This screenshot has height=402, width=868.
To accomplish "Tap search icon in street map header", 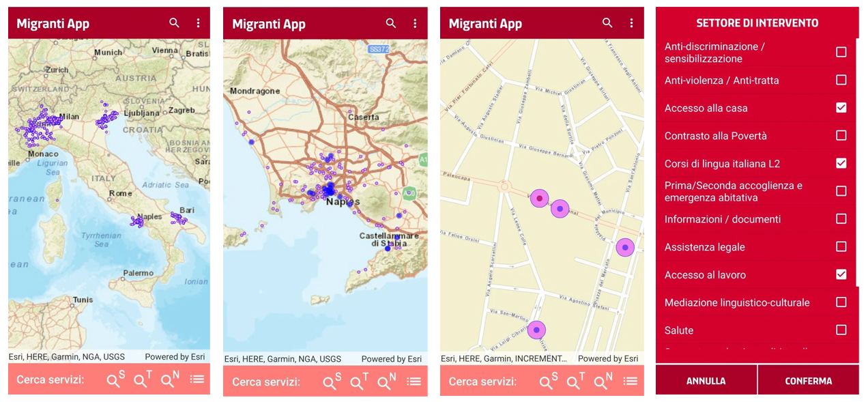I will tap(607, 23).
